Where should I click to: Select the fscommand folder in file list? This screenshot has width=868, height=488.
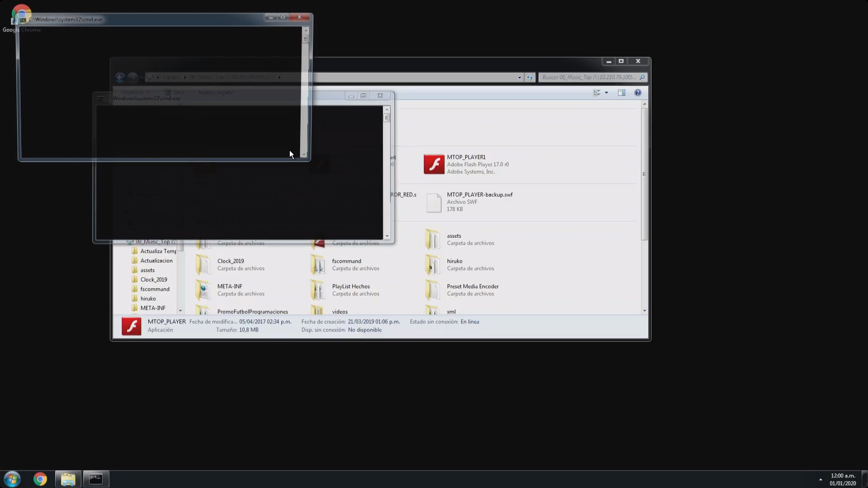click(345, 265)
